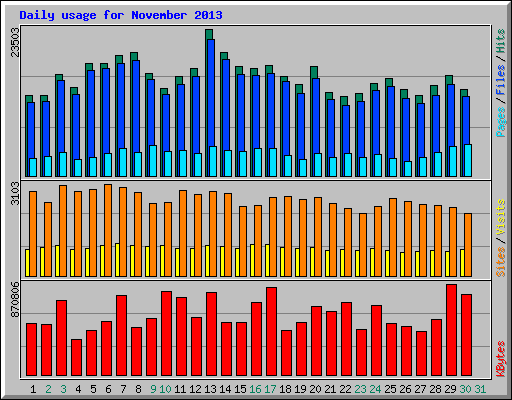Click the red KBytes bar for day 29
The height and width of the screenshot is (400, 512).
point(451,330)
